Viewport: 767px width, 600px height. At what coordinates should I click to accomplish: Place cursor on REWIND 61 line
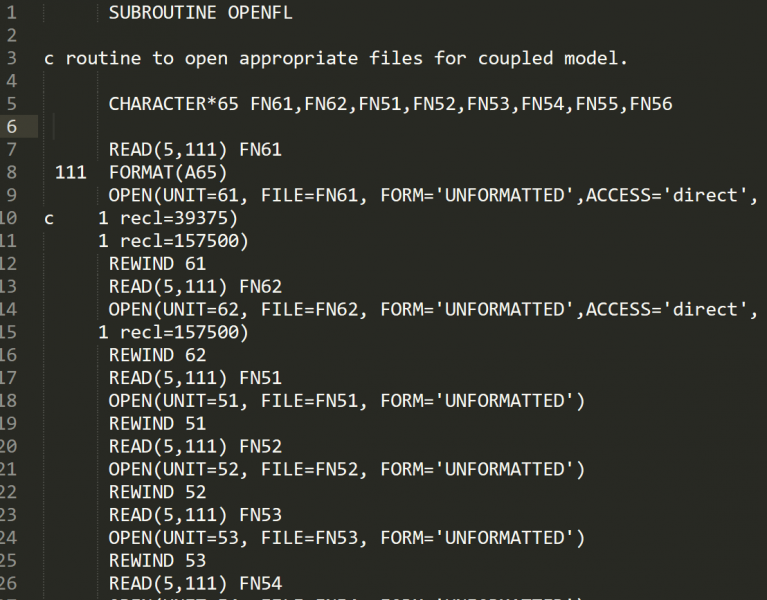pyautogui.click(x=157, y=264)
